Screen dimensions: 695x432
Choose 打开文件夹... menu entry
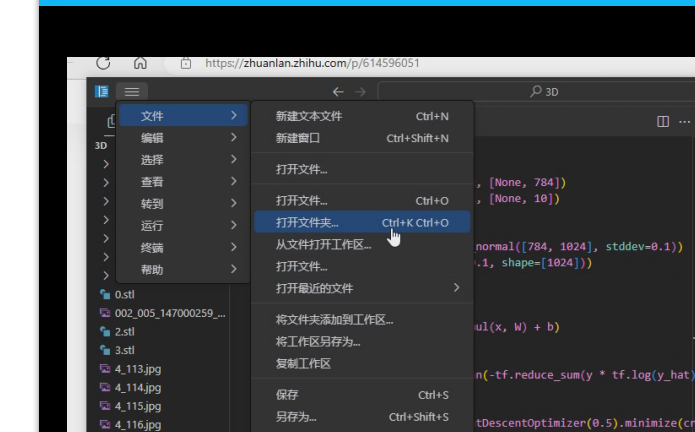(x=362, y=222)
